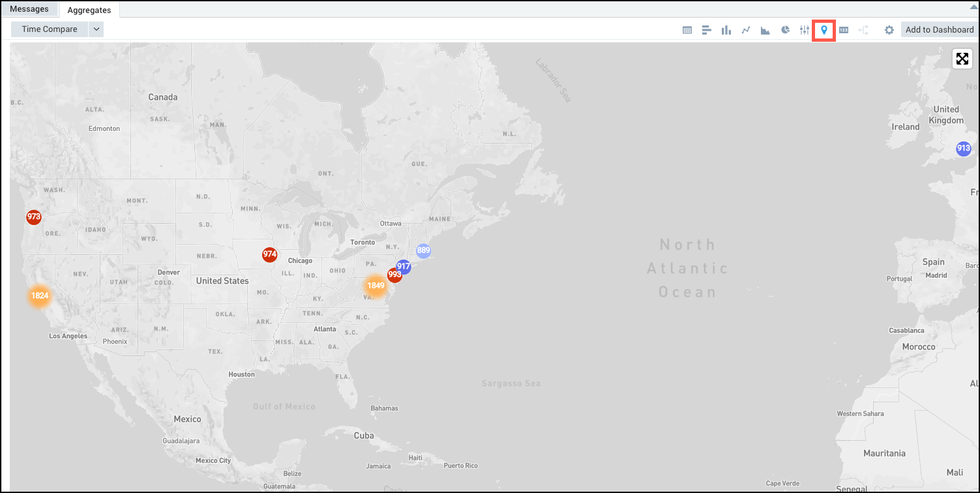Open the chart settings gear

889,29
